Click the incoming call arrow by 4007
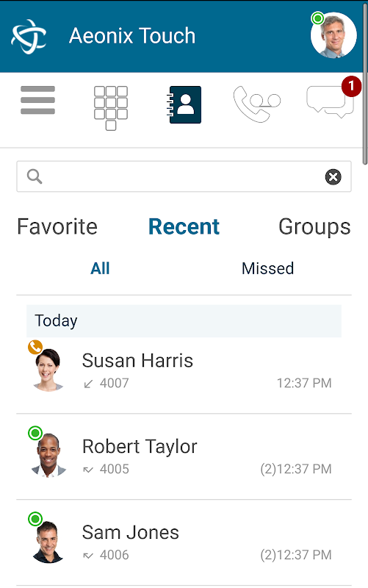368x588 pixels. pyautogui.click(x=88, y=384)
